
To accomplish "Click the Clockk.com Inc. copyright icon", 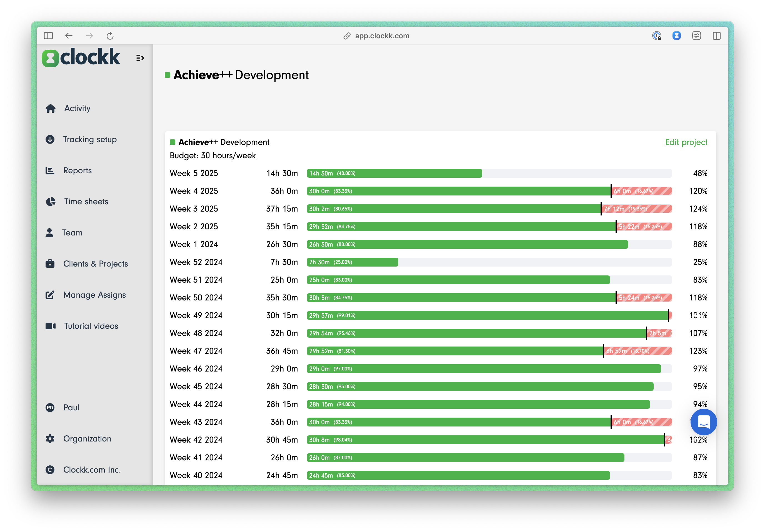I will (50, 470).
